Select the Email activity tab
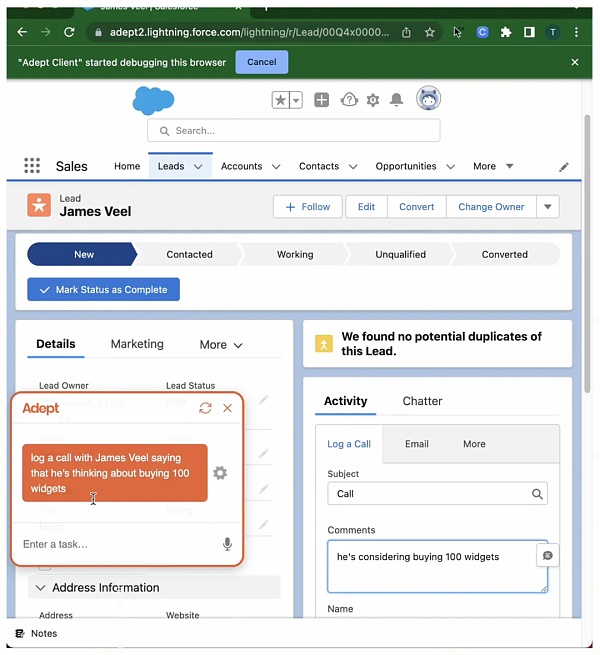The image size is (600, 655). click(x=417, y=444)
